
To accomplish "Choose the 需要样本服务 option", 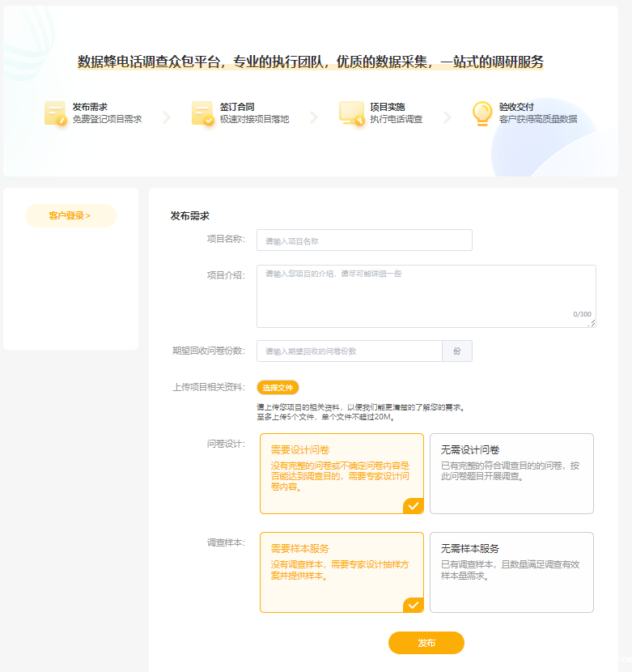I will pos(341,572).
